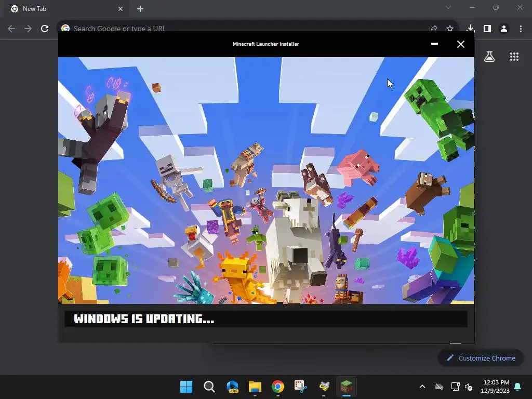532x399 pixels.
Task: Select Minecraft installer taskbar icon
Action: click(x=347, y=387)
